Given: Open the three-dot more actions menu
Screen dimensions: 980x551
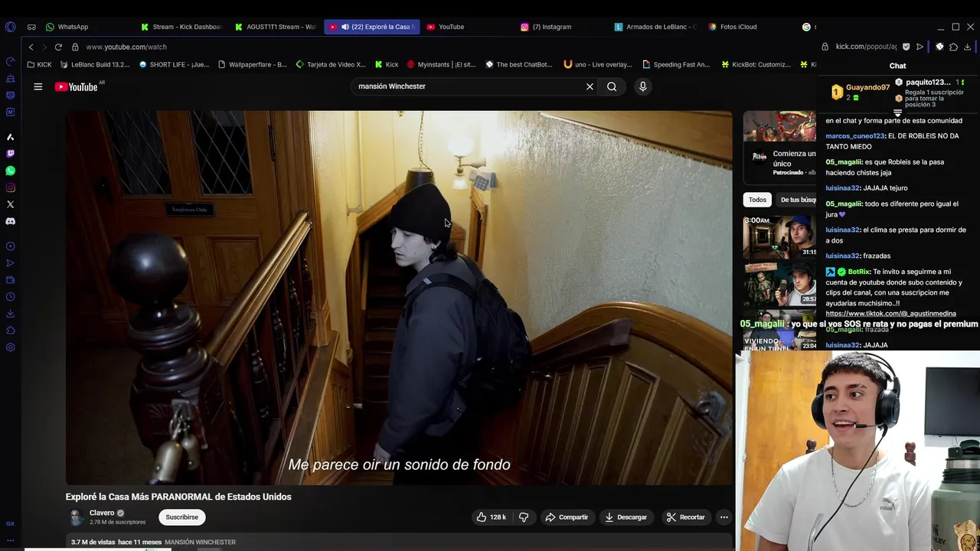Looking at the screenshot, I should (x=724, y=517).
